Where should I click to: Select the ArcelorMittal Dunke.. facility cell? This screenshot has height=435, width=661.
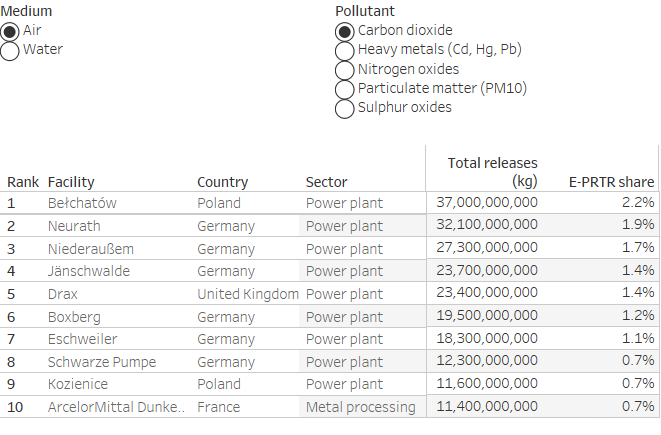pos(116,407)
